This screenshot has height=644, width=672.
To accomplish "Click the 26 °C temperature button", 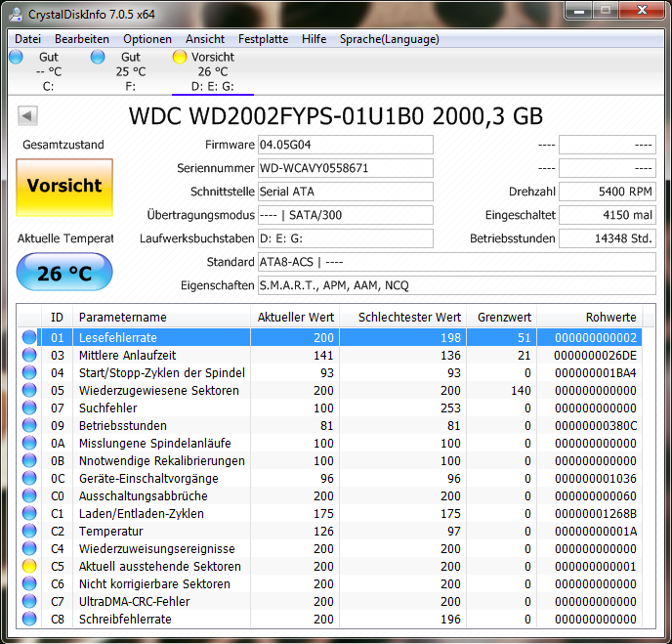I will tap(64, 272).
